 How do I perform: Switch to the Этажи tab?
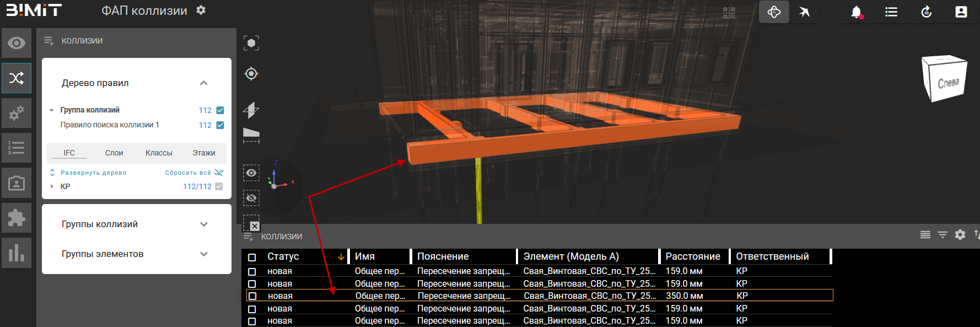pos(204,153)
